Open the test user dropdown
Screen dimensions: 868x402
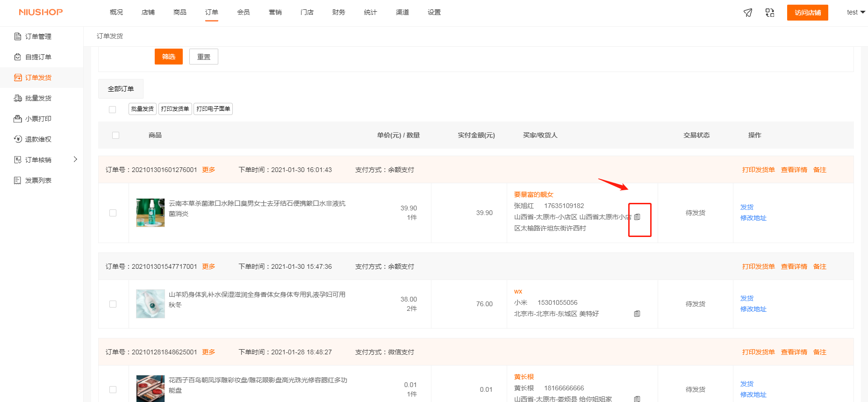(855, 13)
